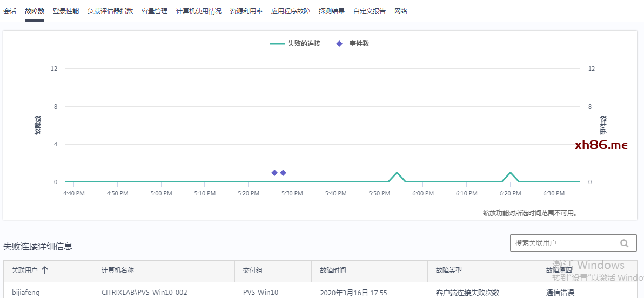Screen dimensions: 644x298
Task: Switch to the 登录性能 tab
Action: tap(66, 11)
